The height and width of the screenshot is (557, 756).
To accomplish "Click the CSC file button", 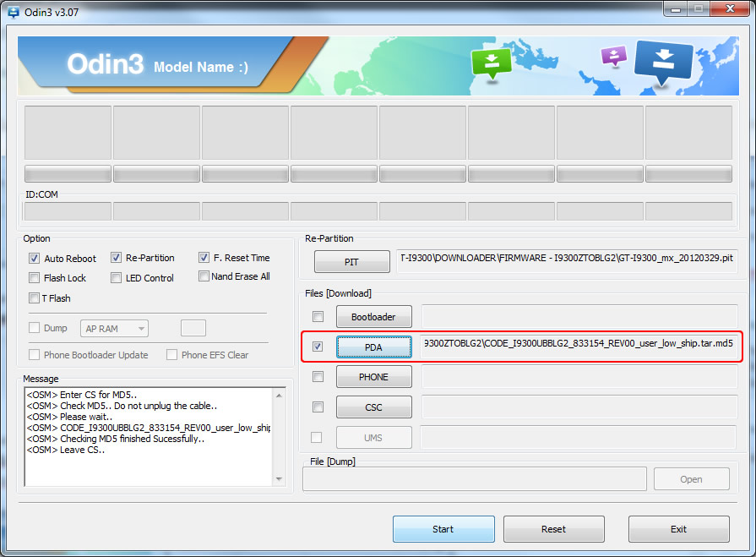I will click(x=373, y=407).
